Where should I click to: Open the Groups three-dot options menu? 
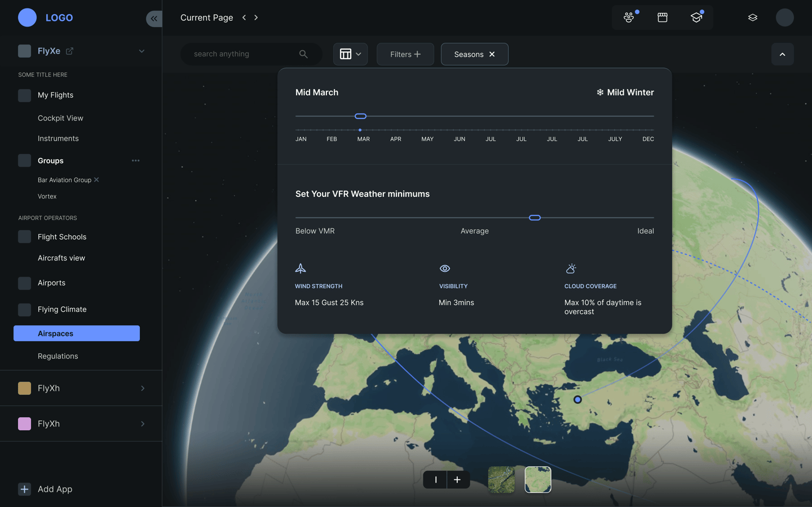point(135,161)
